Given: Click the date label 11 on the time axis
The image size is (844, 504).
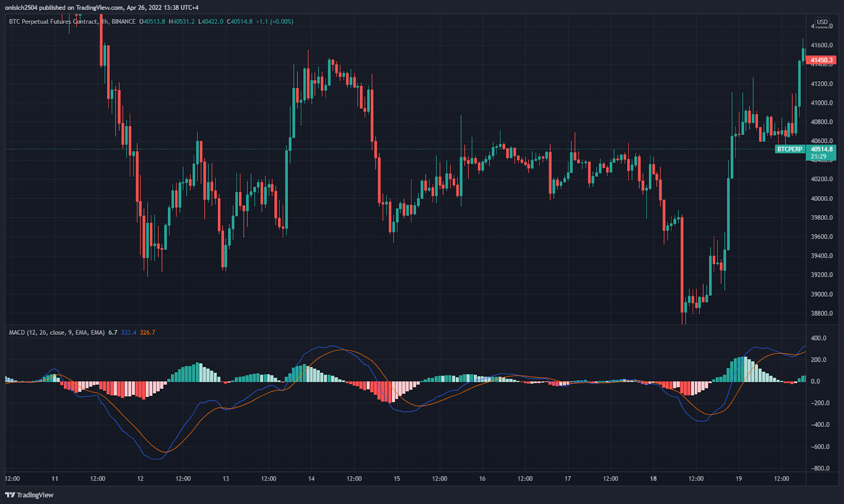Looking at the screenshot, I should [x=55, y=479].
